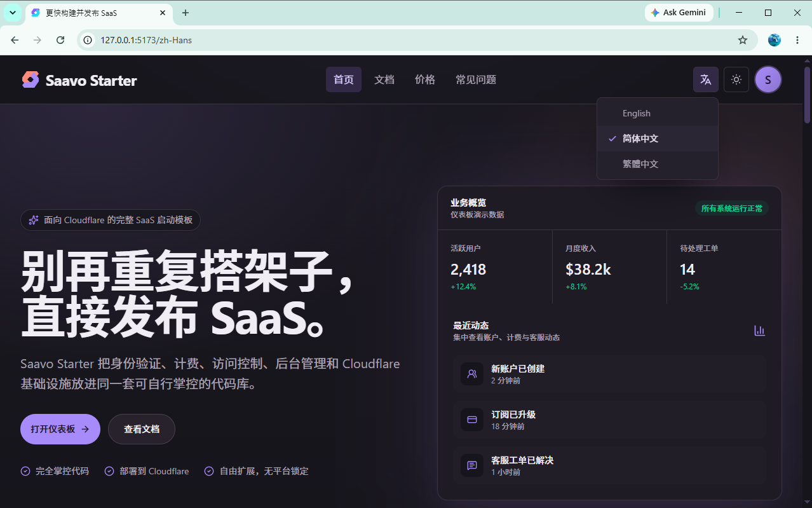The image size is (812, 508).
Task: Bookmark this page with the star icon
Action: 743,40
